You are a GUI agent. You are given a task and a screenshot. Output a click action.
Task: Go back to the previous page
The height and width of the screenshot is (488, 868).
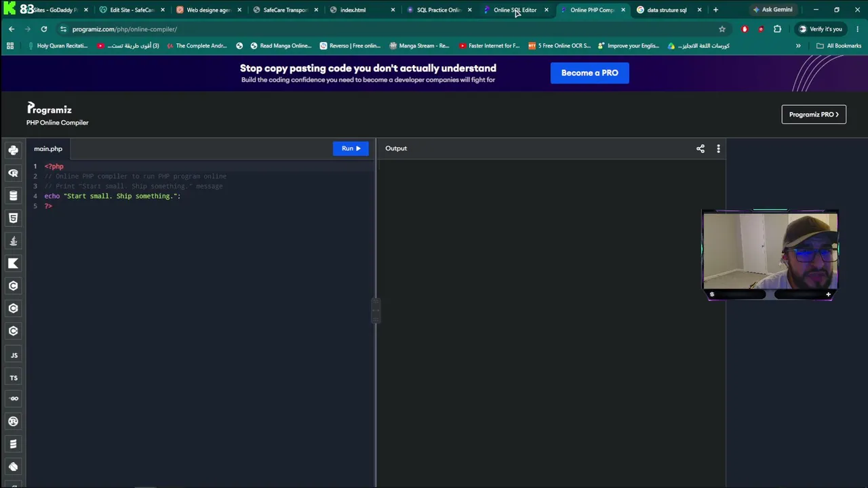[12, 29]
